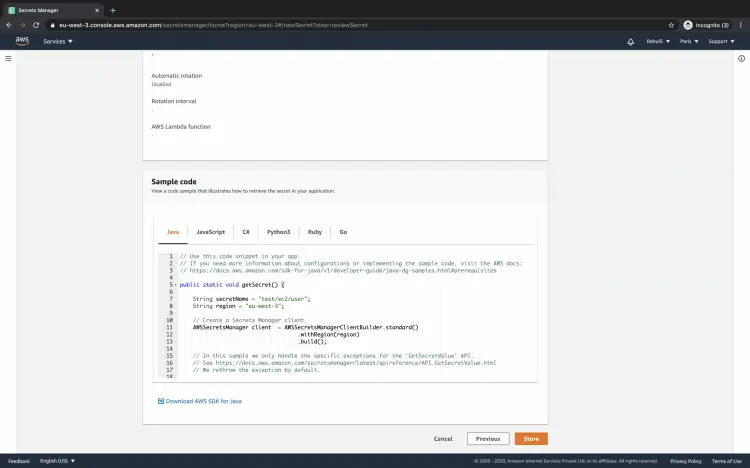The width and height of the screenshot is (750, 468).
Task: Open a new browser tab
Action: click(x=113, y=10)
